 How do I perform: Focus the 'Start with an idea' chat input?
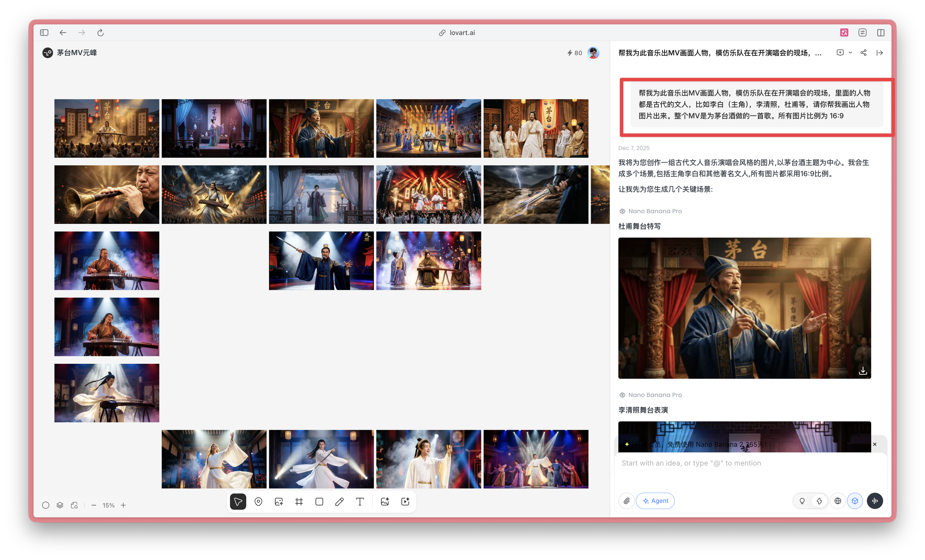(x=751, y=471)
